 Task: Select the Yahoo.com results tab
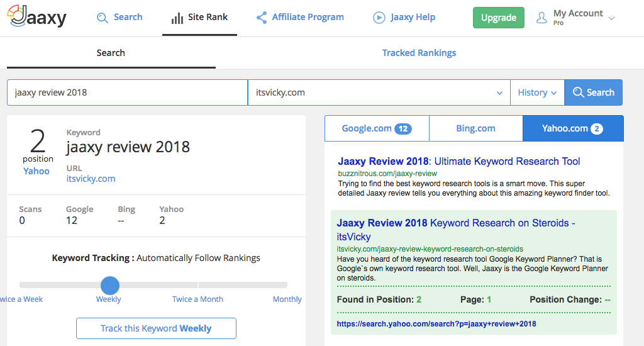[573, 128]
